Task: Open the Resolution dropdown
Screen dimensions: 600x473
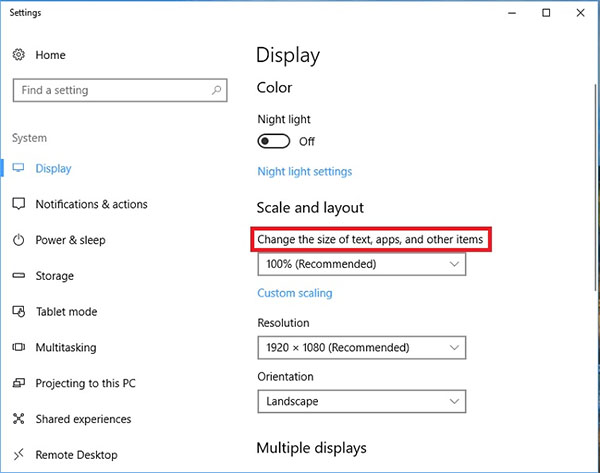Action: (361, 347)
